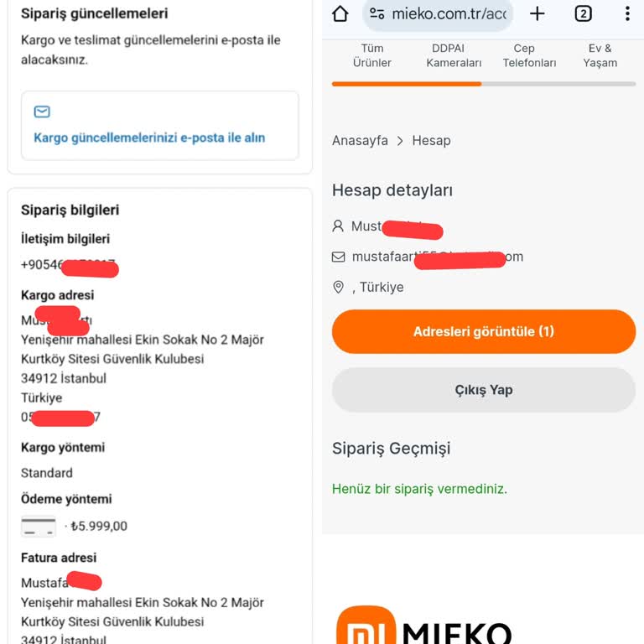Navigate to Anasayfa in the breadcrumb
Viewport: 644px width, 644px height.
(x=360, y=141)
